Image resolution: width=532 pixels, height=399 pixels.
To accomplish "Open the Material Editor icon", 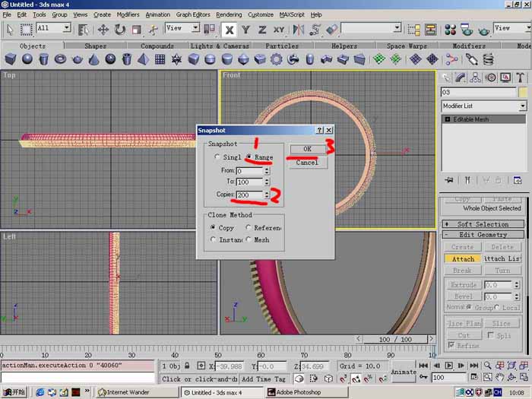I will [x=451, y=30].
